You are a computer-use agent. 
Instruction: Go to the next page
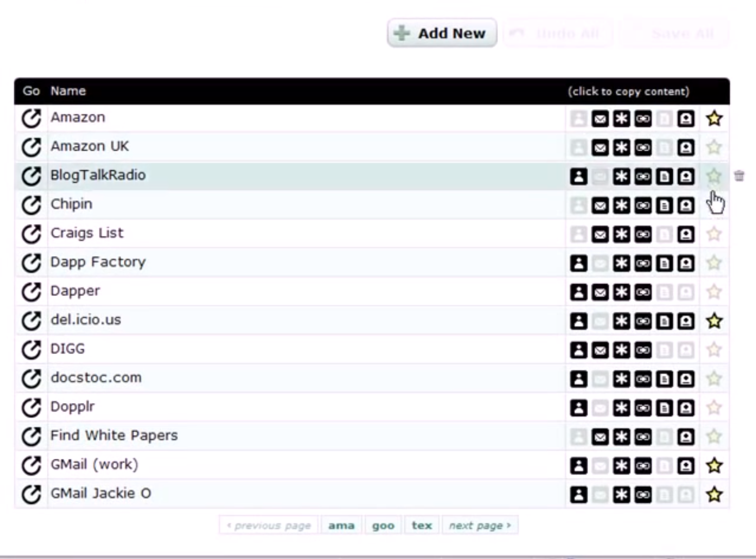[x=480, y=525]
